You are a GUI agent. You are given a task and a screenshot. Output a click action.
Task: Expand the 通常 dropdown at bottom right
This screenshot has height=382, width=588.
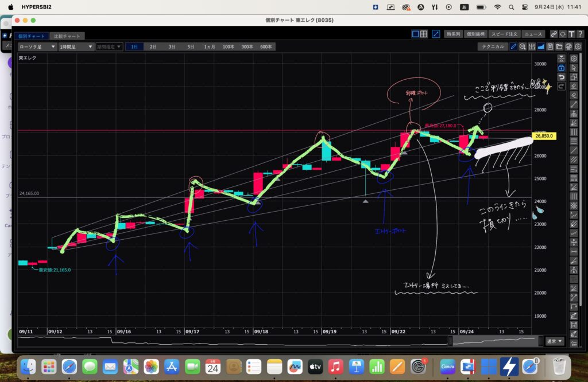[555, 341]
